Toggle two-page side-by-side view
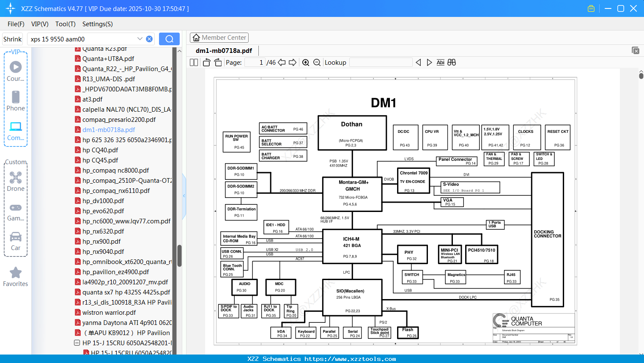 pyautogui.click(x=194, y=62)
